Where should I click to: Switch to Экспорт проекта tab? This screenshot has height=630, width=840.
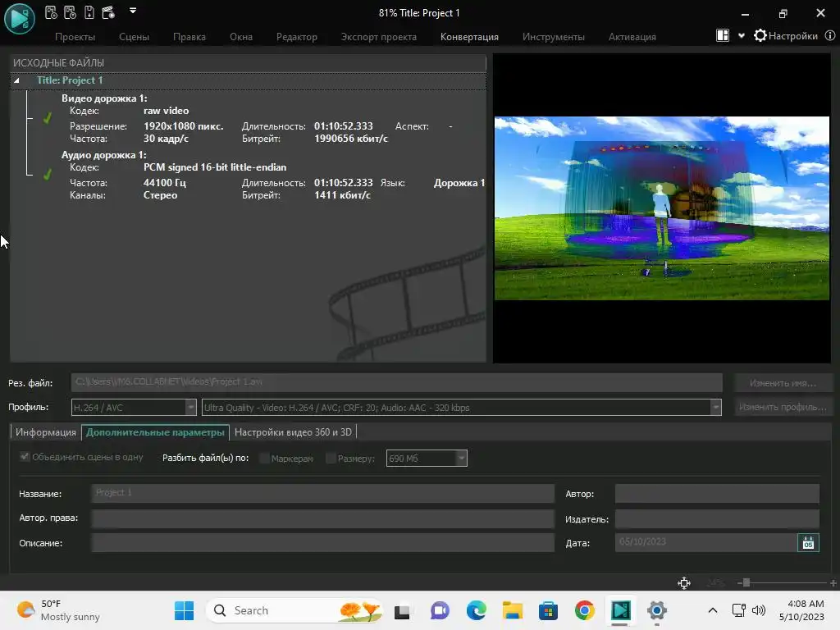(379, 37)
